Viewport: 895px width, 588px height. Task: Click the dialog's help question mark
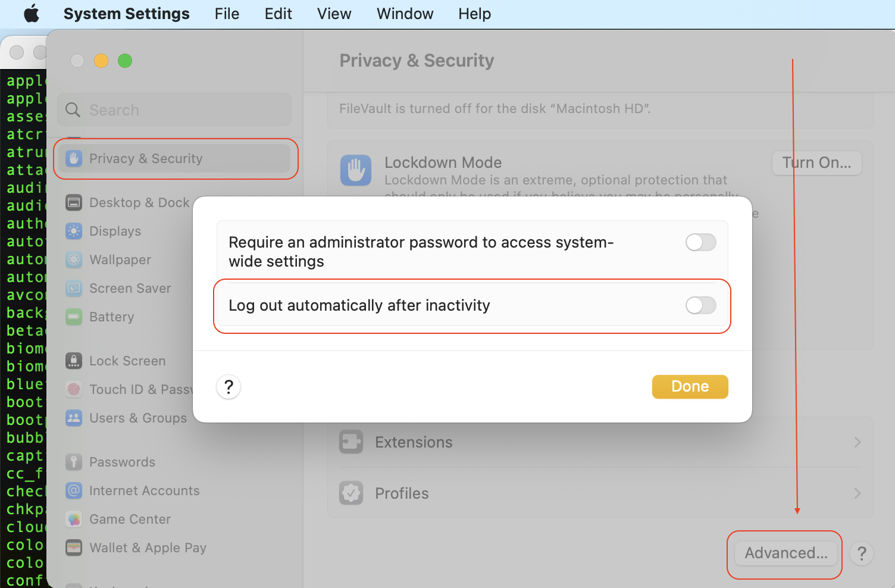tap(229, 387)
